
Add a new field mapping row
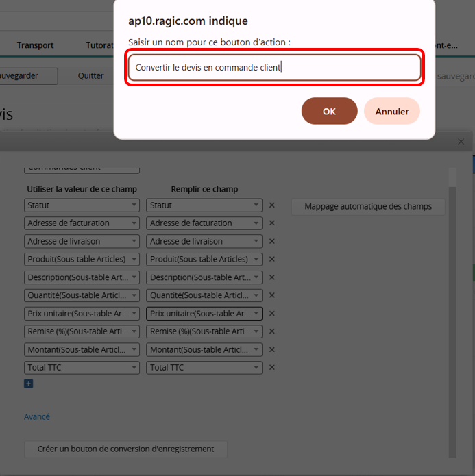coord(29,384)
